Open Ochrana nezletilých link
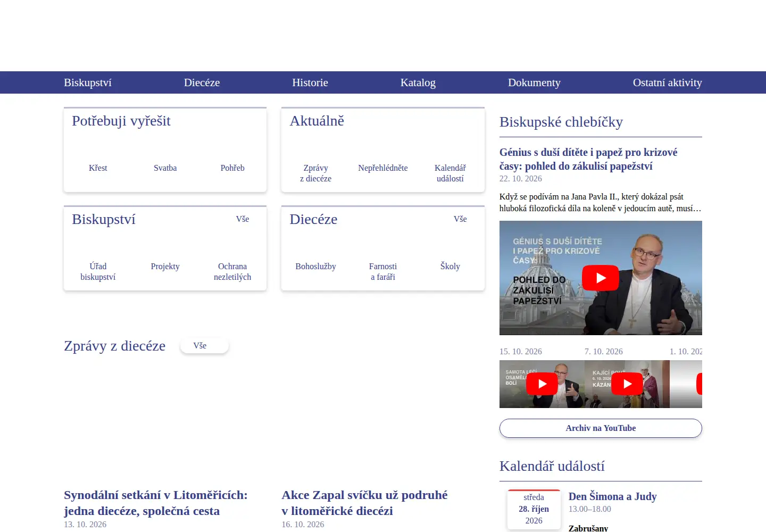Screen dimensions: 766x532 point(232,271)
